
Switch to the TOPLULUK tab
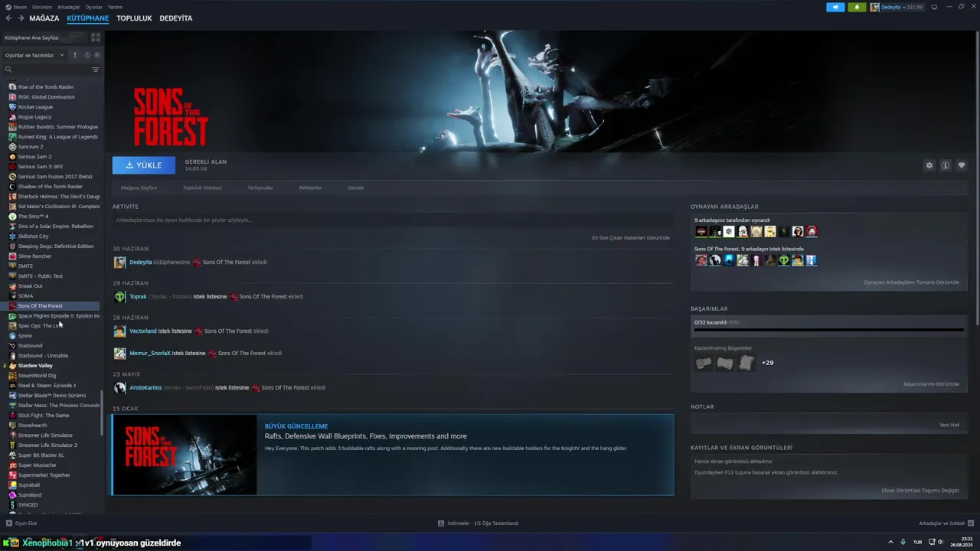point(134,18)
